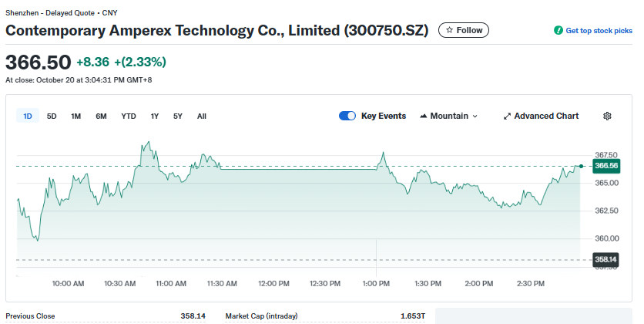This screenshot has height=324, width=644.
Task: Choose the 1Y time range
Action: point(155,116)
